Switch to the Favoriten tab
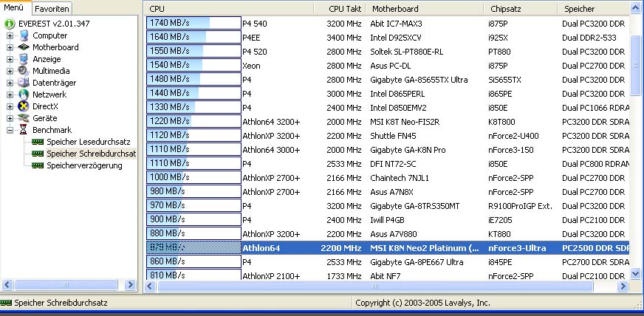 52,9
